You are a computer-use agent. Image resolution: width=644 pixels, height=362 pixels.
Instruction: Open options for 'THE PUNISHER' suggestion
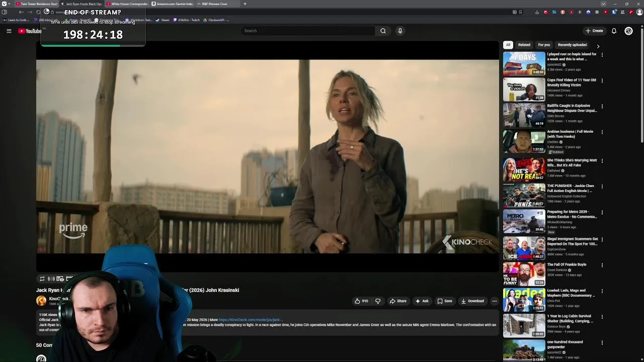pyautogui.click(x=602, y=187)
